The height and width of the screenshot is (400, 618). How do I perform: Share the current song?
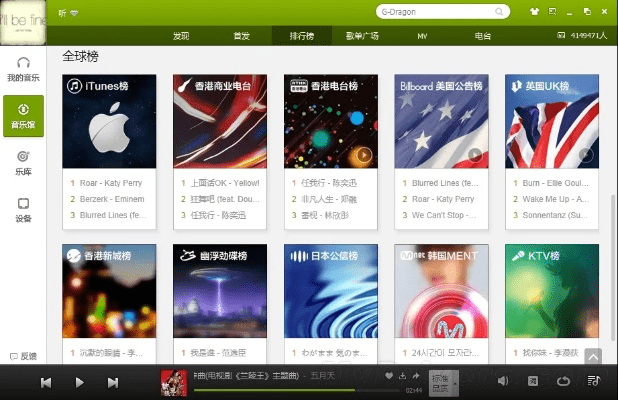[416, 376]
